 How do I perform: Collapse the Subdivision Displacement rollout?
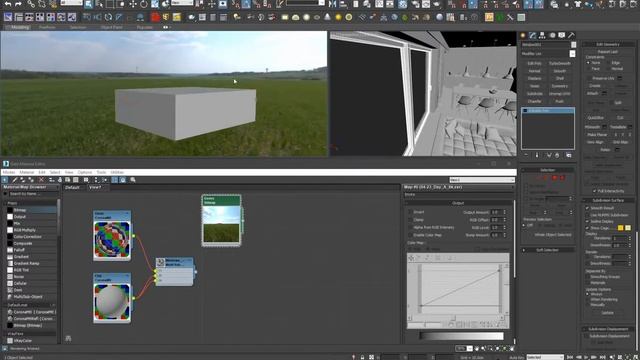click(x=607, y=329)
